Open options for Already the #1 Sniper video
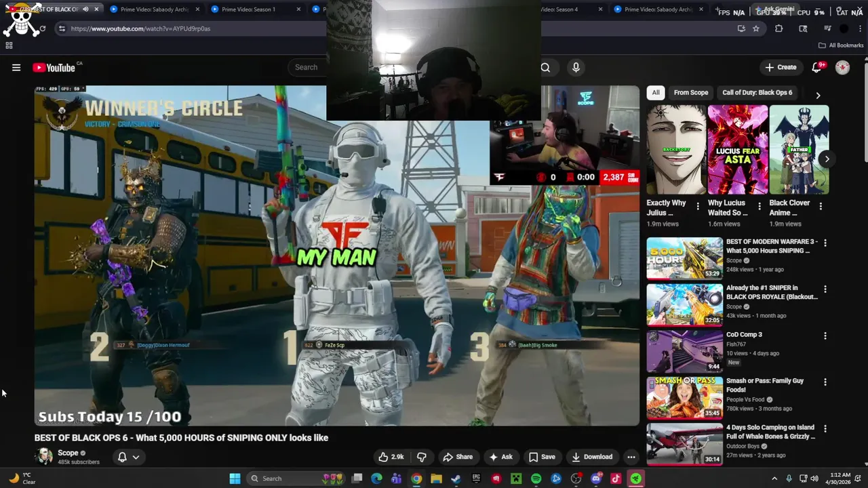Screen dimensions: 868x488 [825, 289]
